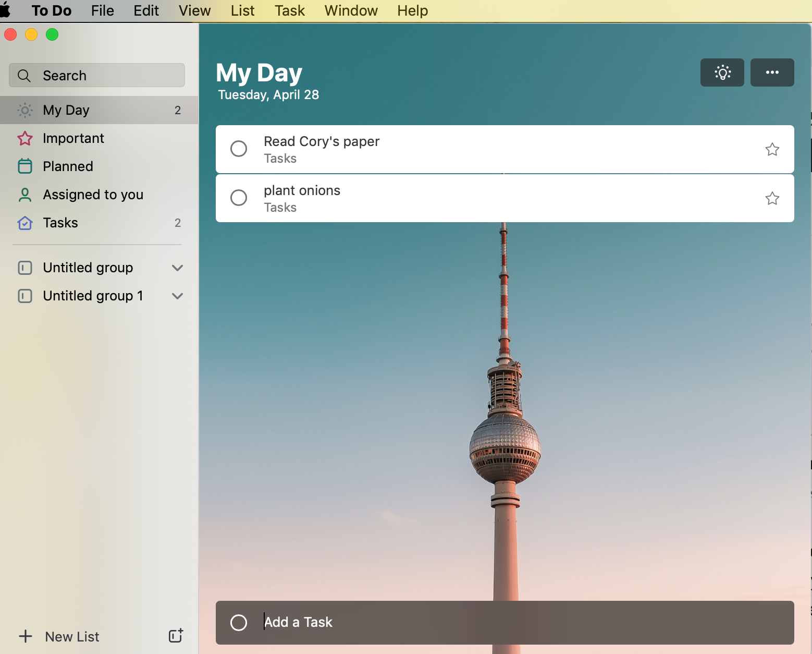812x654 pixels.
Task: Click the Tasks count badge 2
Action: [178, 223]
